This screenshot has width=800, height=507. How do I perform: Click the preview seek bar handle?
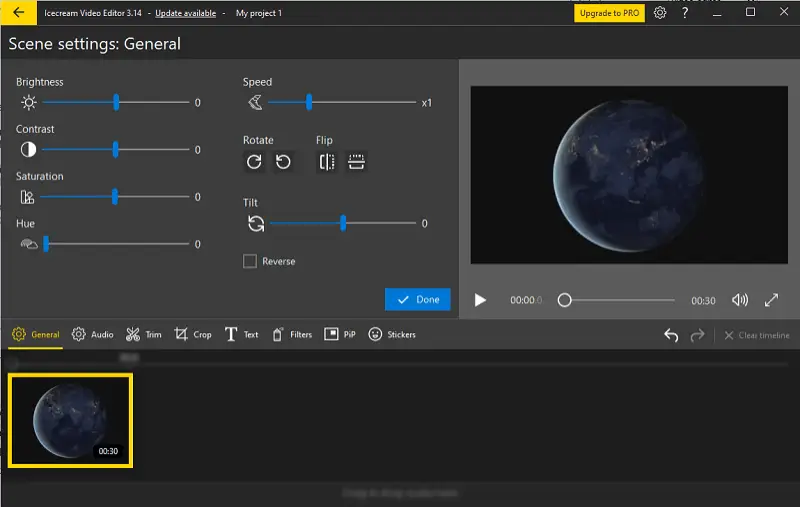point(564,300)
